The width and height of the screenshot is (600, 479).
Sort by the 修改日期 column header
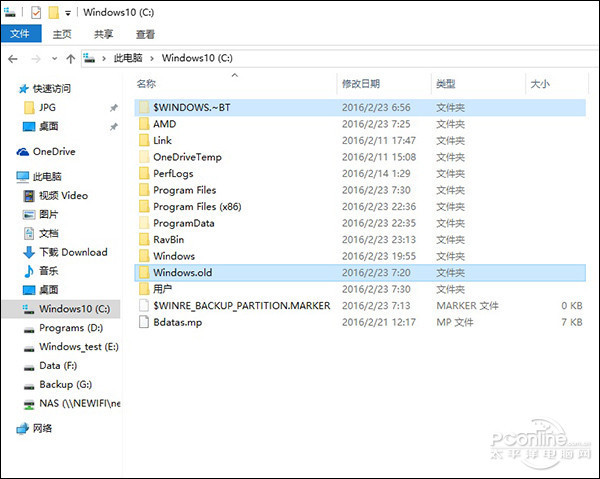tap(361, 84)
